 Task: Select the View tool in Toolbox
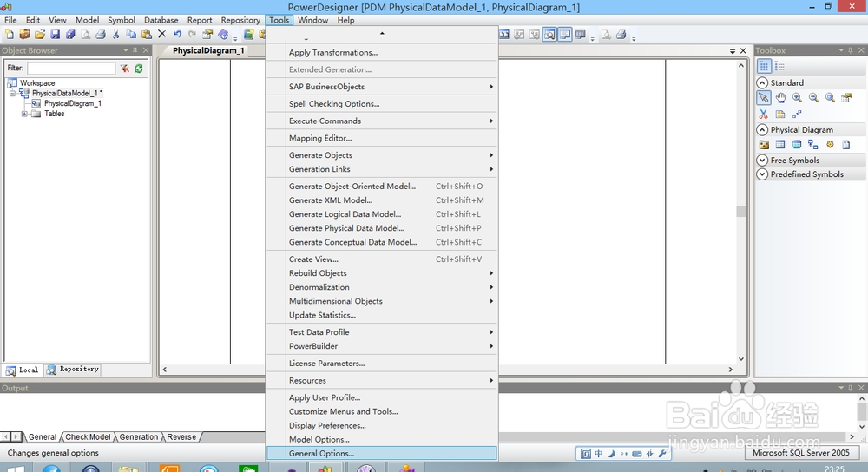(797, 145)
